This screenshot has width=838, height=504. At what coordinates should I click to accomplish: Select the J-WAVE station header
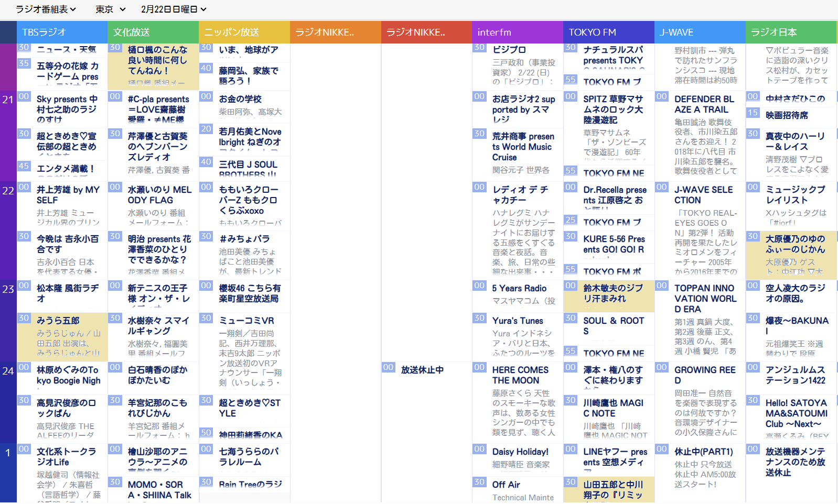pyautogui.click(x=700, y=32)
